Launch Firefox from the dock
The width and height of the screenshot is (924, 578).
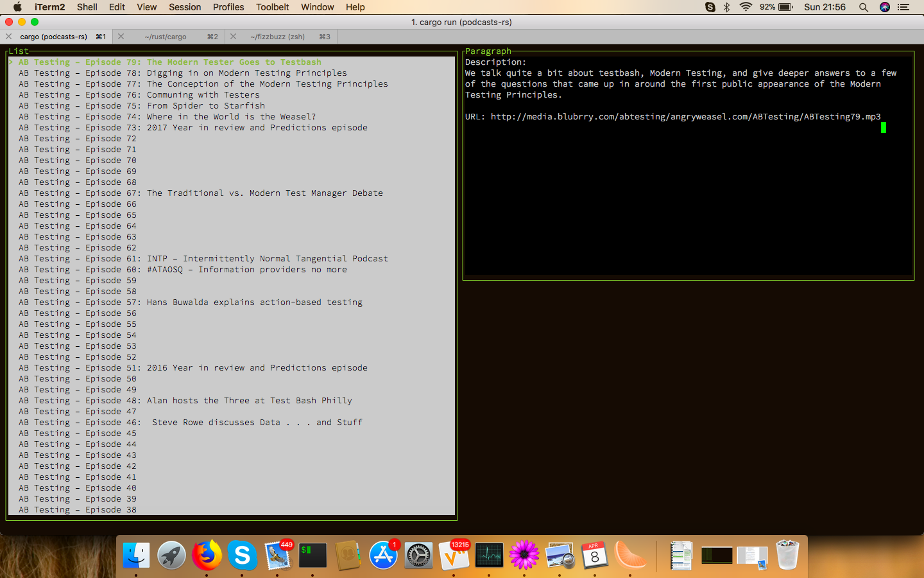207,556
